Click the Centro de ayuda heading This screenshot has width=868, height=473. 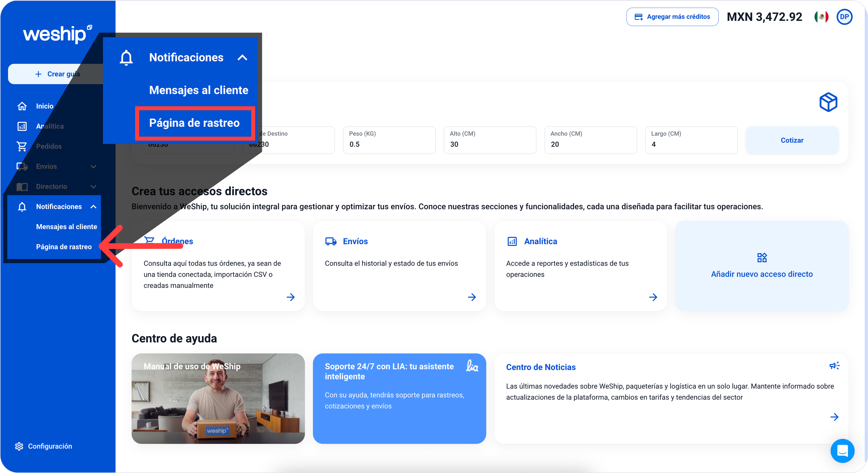click(174, 339)
